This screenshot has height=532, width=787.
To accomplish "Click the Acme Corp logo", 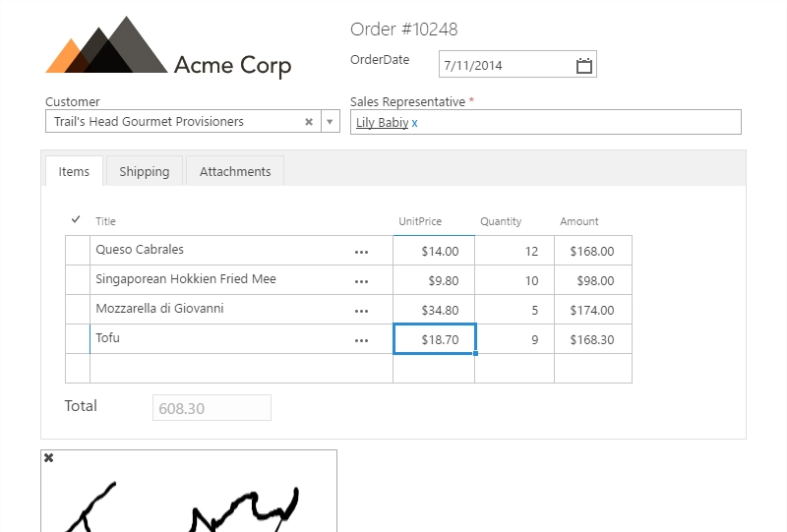I will (x=168, y=49).
